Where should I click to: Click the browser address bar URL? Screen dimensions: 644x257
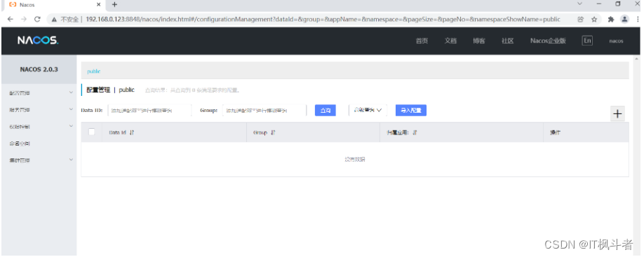click(323, 20)
